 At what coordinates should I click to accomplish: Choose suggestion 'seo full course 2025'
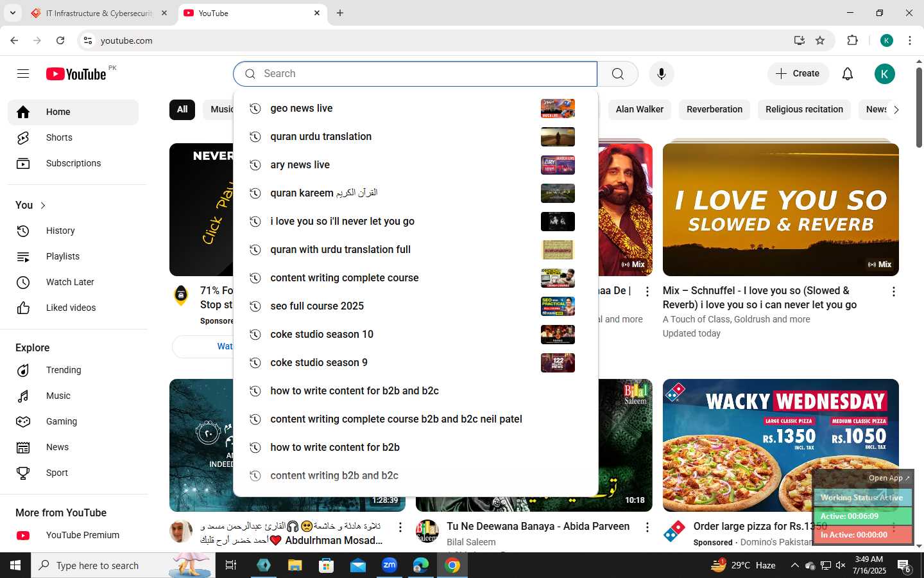416,306
